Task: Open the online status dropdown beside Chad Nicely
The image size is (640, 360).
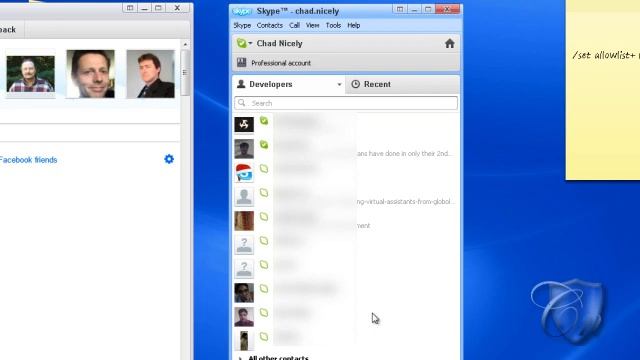Action: [250, 43]
